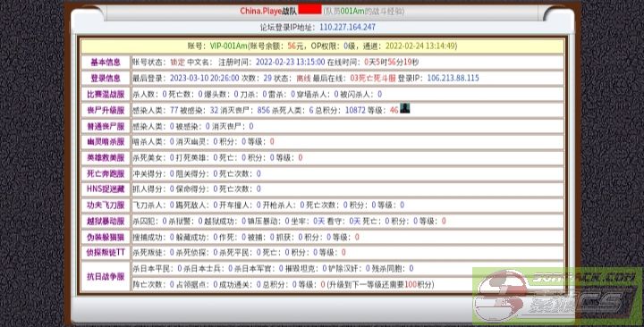This screenshot has width=644, height=327.
Task: Click the 穿墙杀人 stat label
Action: coord(314,94)
